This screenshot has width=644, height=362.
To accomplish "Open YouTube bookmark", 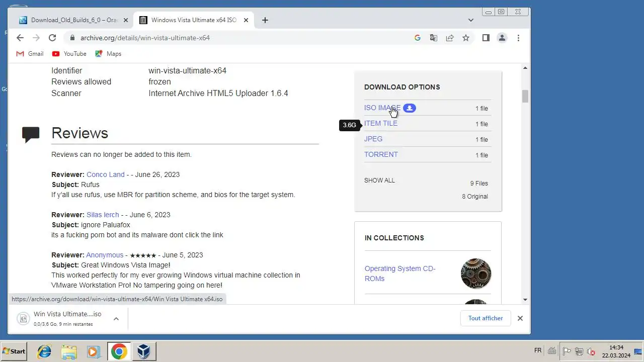I will 69,54.
